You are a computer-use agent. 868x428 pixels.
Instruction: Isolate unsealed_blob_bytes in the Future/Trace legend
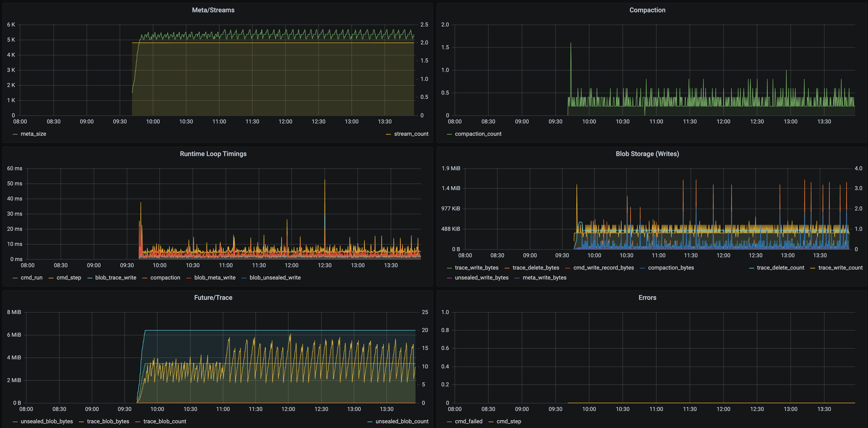47,421
